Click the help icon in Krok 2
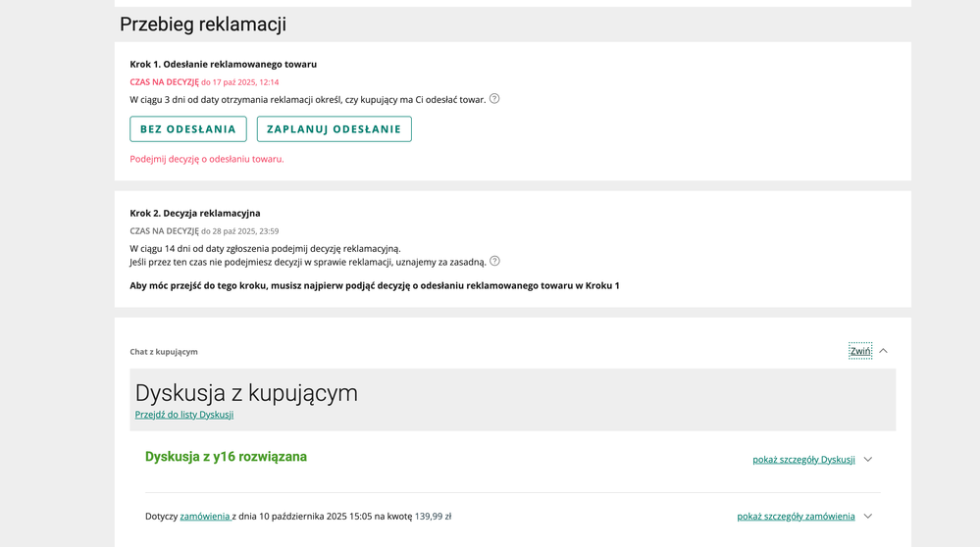This screenshot has height=547, width=980. [x=494, y=261]
